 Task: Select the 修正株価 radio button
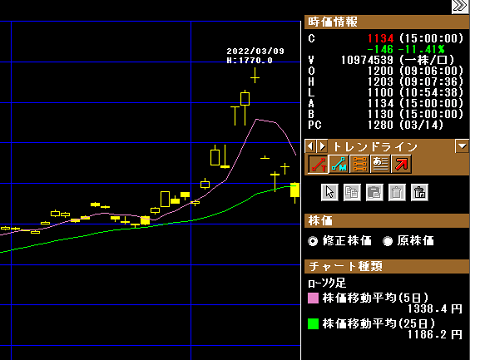point(313,241)
